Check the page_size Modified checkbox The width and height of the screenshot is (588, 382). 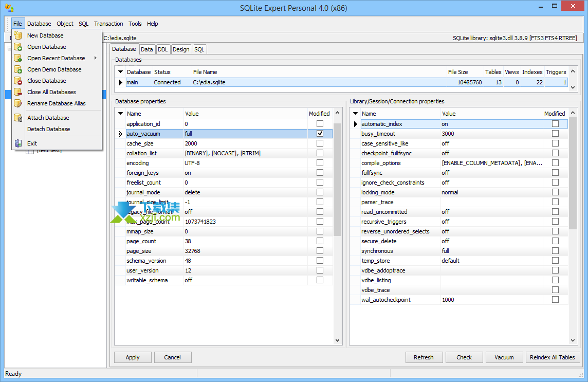(320, 251)
